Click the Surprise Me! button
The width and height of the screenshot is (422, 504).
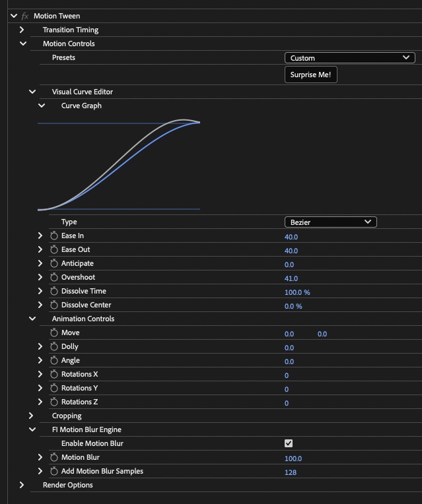(x=310, y=75)
